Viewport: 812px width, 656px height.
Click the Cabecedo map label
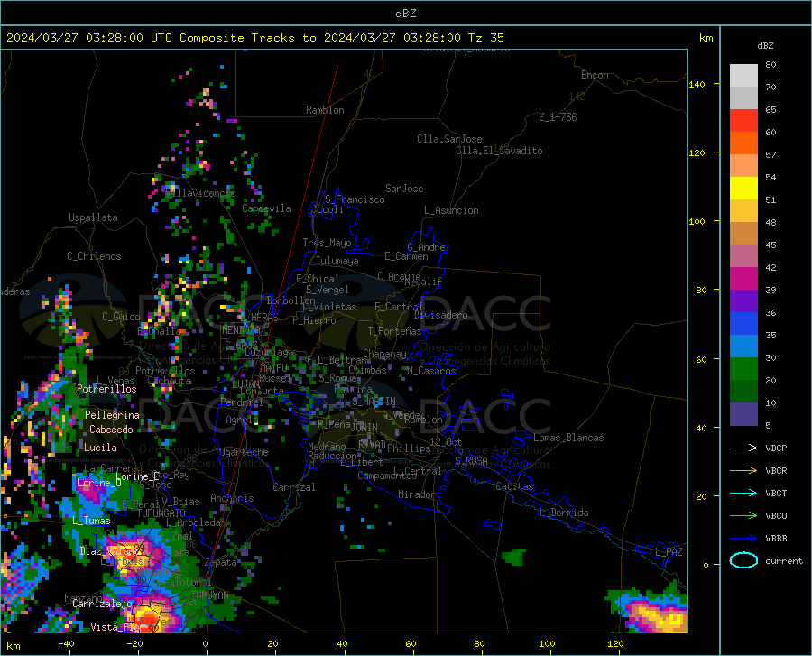111,430
